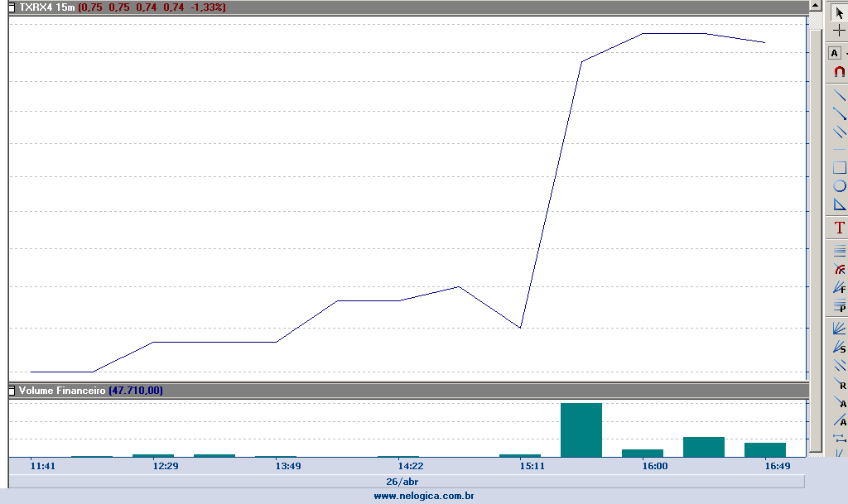
Task: Click the www.nelogica.com.br link
Action: point(423,496)
